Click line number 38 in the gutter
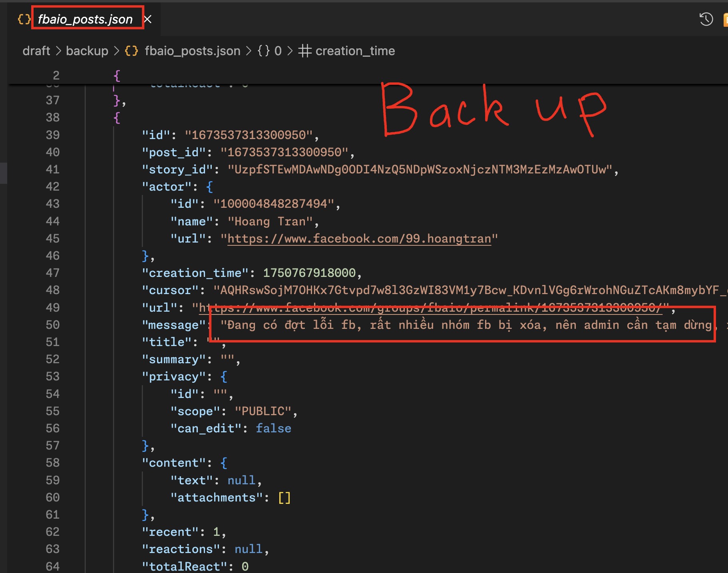Viewport: 728px width, 573px height. tap(52, 117)
